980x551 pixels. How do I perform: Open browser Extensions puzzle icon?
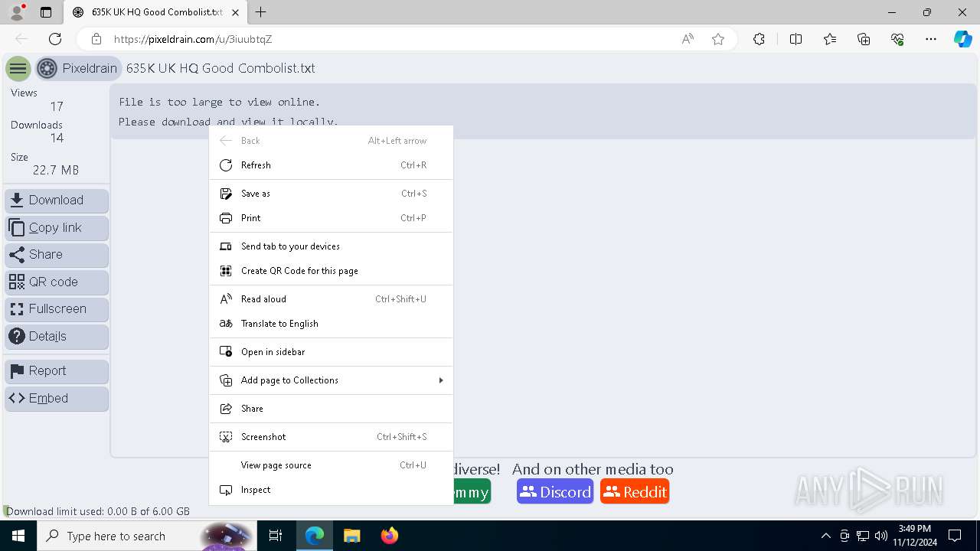759,39
